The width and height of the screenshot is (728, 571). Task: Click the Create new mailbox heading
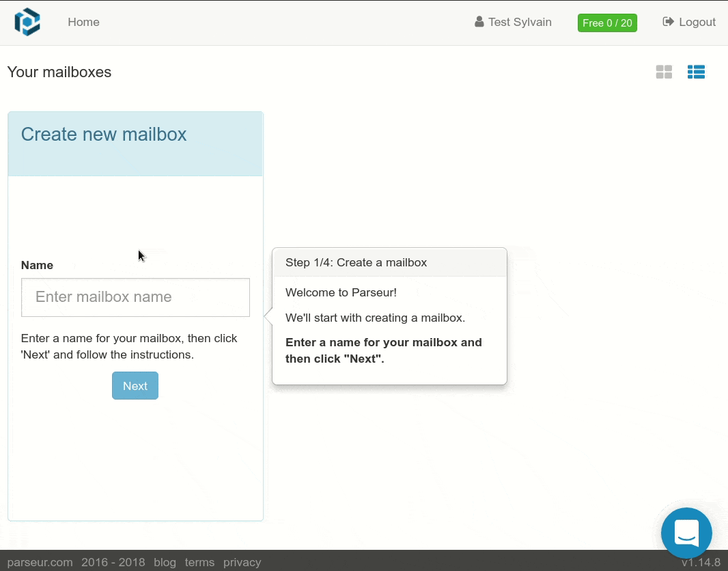pyautogui.click(x=104, y=135)
